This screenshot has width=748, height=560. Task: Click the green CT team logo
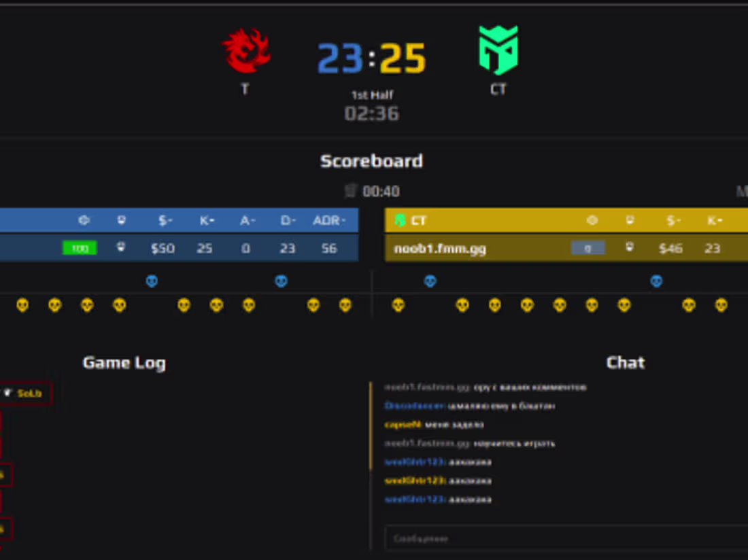pos(498,50)
